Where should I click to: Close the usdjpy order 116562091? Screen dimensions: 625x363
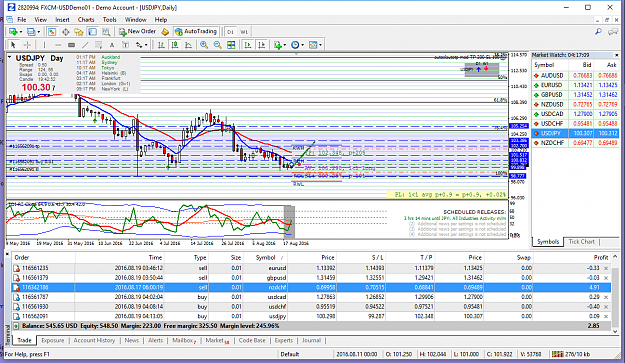tap(606, 316)
